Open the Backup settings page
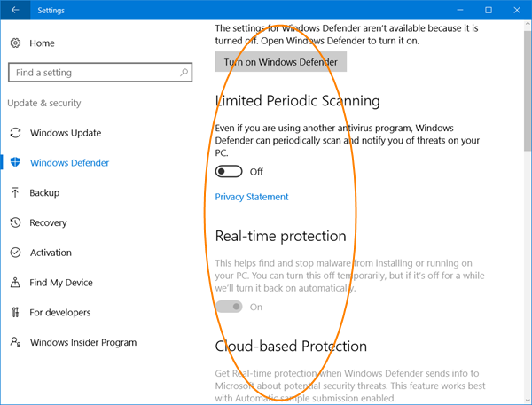Screen dimensions: 532x405 pos(44,193)
